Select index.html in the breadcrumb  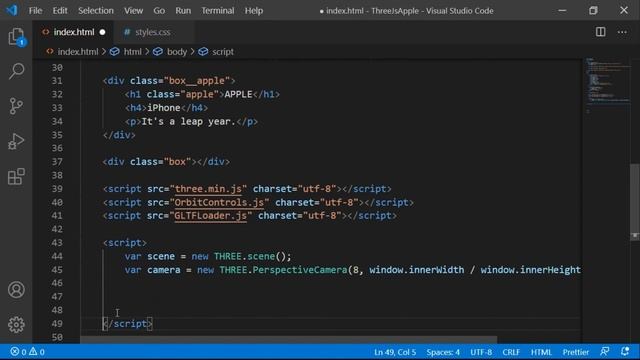click(78, 52)
